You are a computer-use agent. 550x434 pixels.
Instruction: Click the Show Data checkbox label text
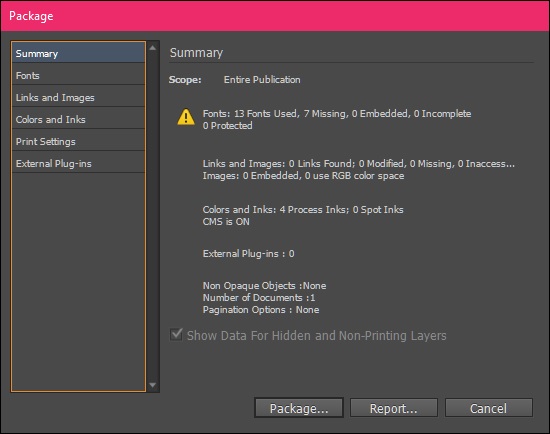316,335
